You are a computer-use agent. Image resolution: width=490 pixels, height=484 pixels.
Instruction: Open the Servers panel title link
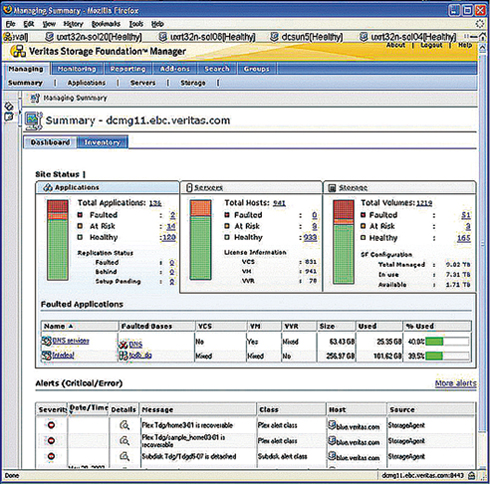click(x=208, y=188)
